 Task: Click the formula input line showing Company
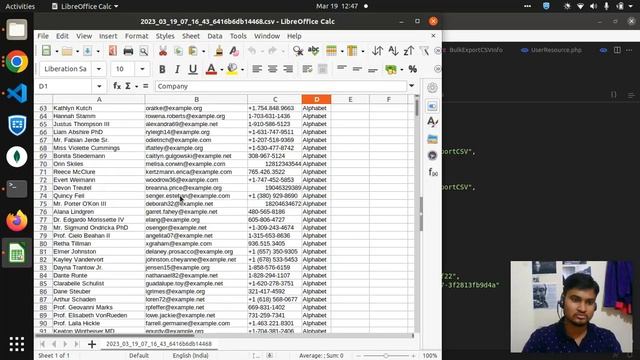pos(281,86)
